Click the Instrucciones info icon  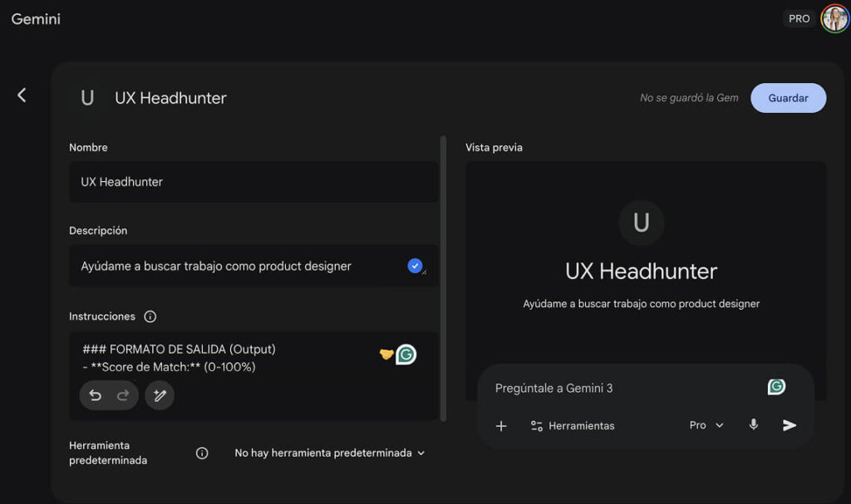tap(150, 316)
